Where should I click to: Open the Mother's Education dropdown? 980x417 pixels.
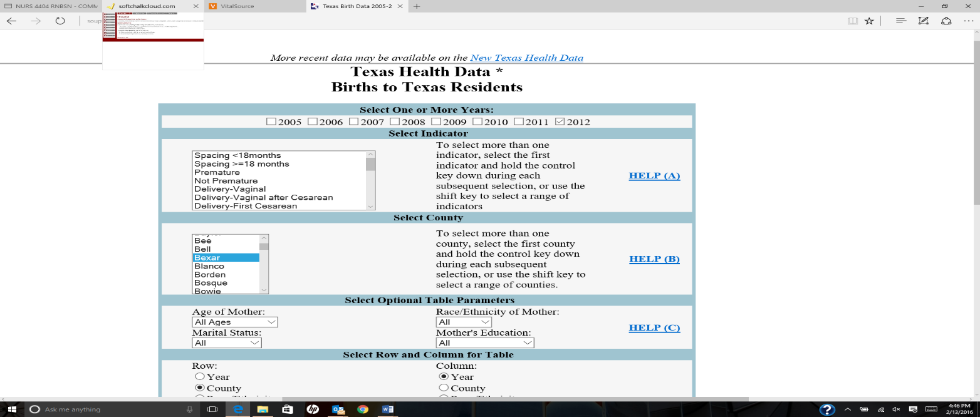pyautogui.click(x=484, y=342)
